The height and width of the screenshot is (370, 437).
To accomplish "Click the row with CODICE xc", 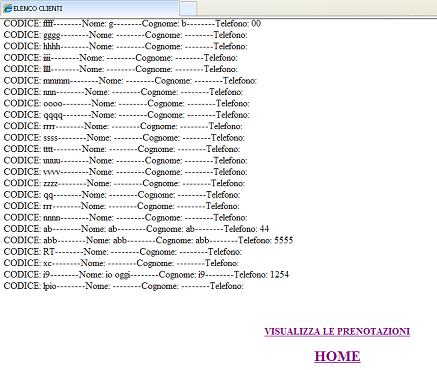I will [x=121, y=263].
